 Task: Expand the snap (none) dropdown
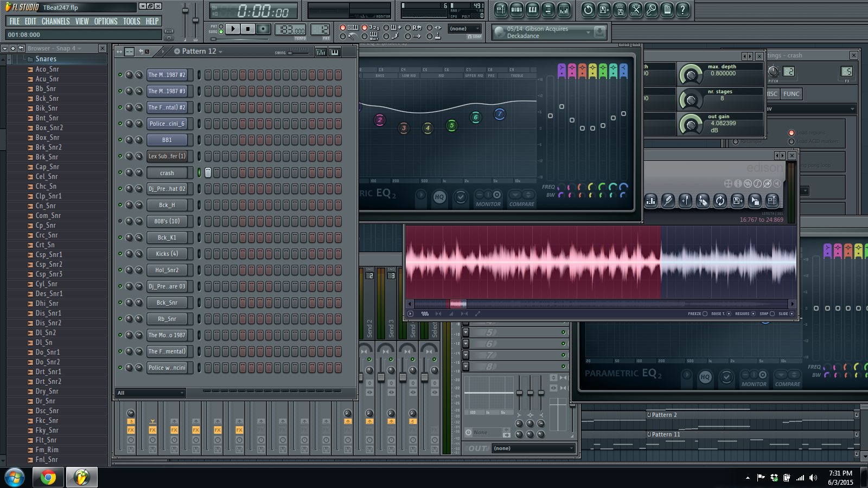[465, 29]
